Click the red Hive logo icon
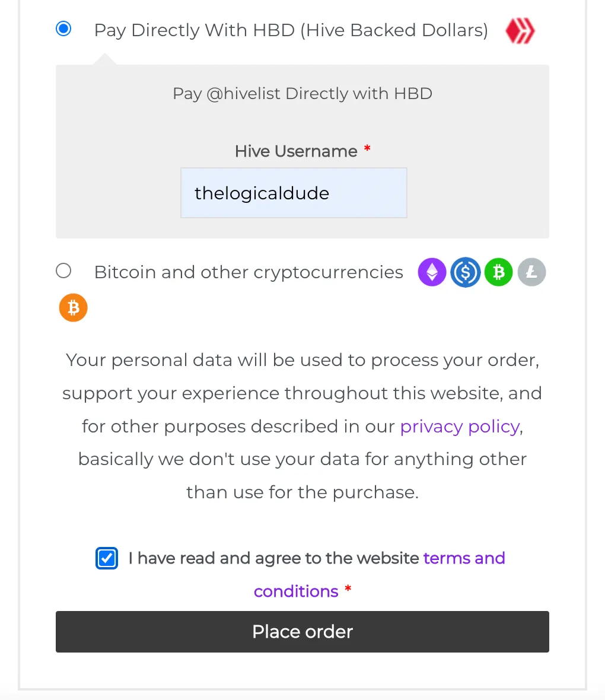This screenshot has width=605, height=700. [520, 31]
